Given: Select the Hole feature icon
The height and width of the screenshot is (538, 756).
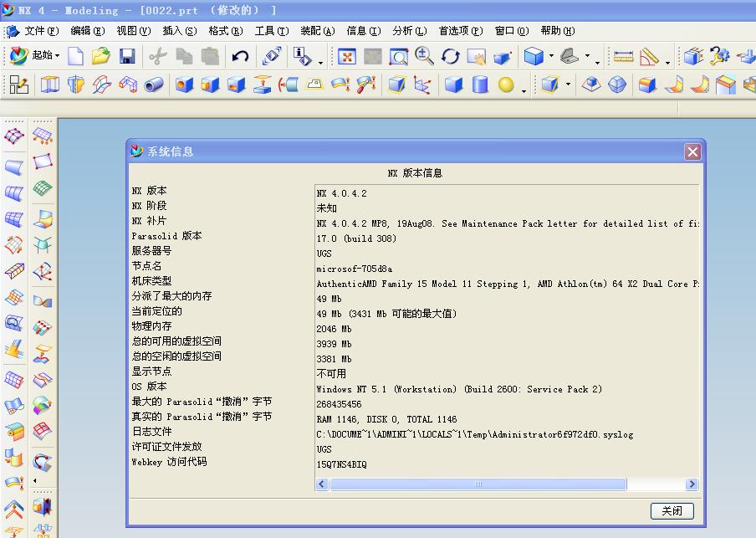Looking at the screenshot, I should (184, 85).
